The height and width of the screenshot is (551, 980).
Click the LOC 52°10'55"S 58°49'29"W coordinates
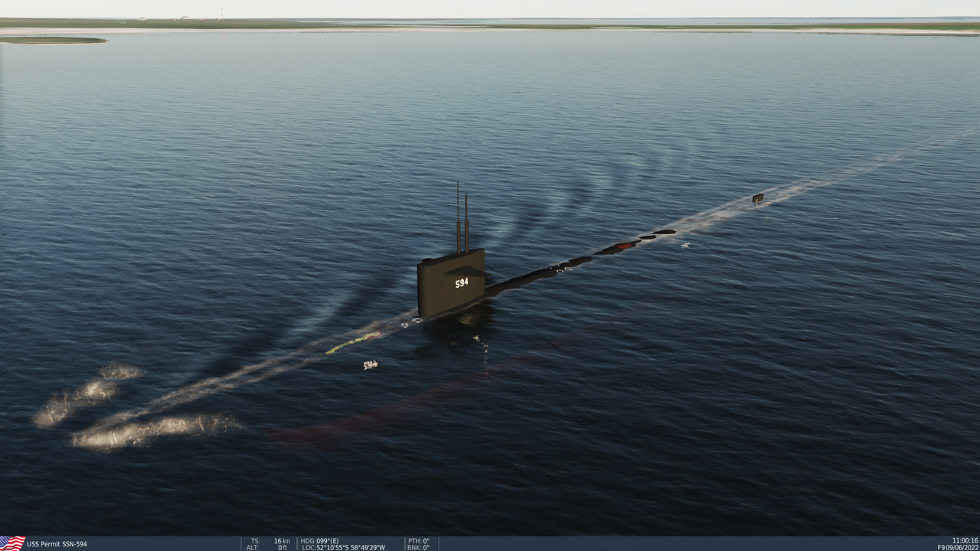coord(343,547)
